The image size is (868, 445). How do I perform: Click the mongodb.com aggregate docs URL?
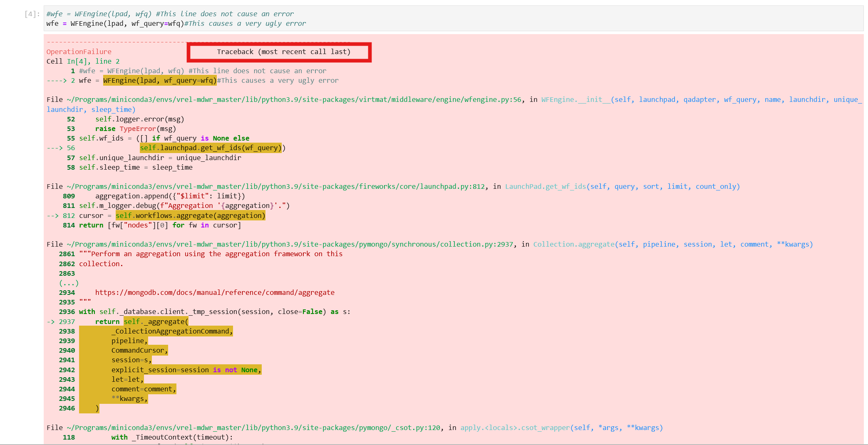(215, 292)
